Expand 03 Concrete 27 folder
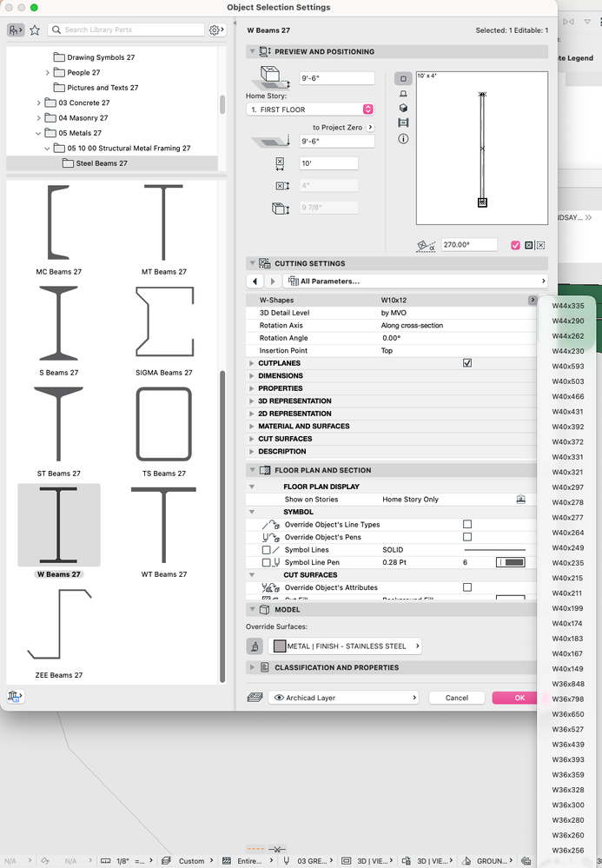This screenshot has width=602, height=868. [x=38, y=103]
